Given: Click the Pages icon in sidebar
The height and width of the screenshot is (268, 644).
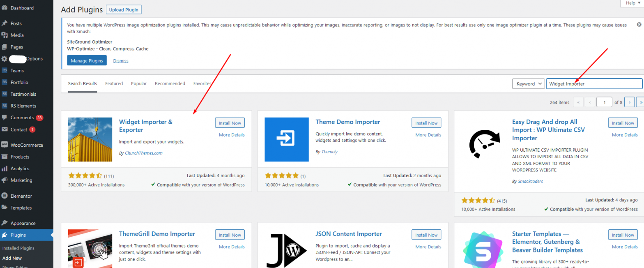Looking at the screenshot, I should [x=5, y=47].
